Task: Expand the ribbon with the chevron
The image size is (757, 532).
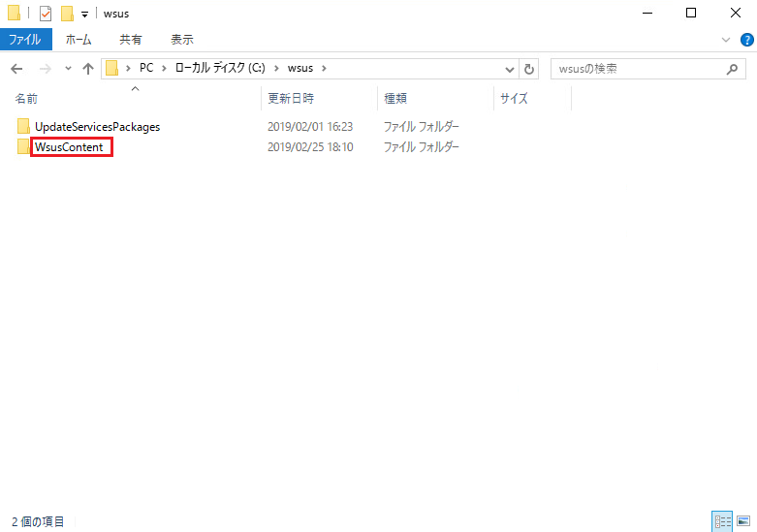Action: (x=726, y=40)
